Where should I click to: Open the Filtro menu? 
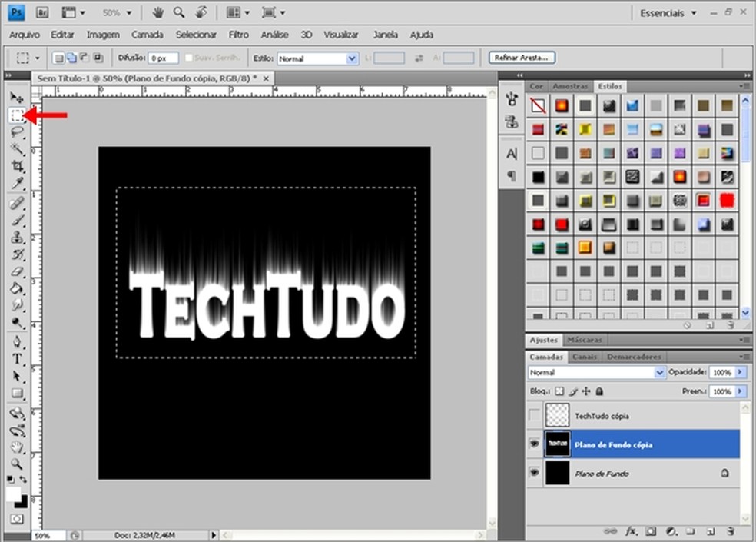point(239,35)
